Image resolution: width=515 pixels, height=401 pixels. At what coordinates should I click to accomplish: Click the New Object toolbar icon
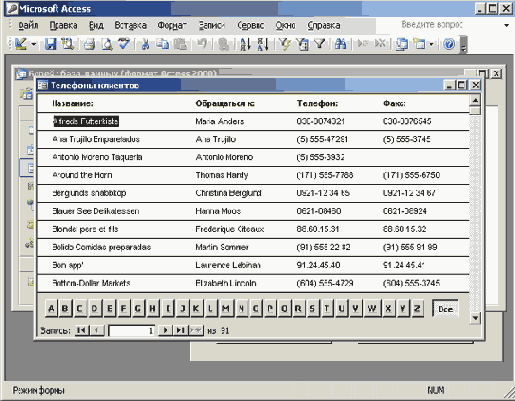point(419,44)
